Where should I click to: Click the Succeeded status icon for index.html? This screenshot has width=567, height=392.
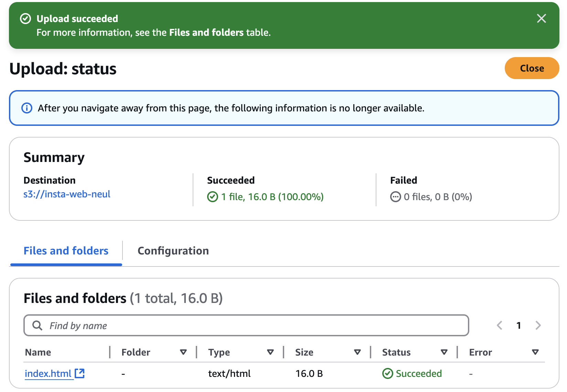pos(388,373)
